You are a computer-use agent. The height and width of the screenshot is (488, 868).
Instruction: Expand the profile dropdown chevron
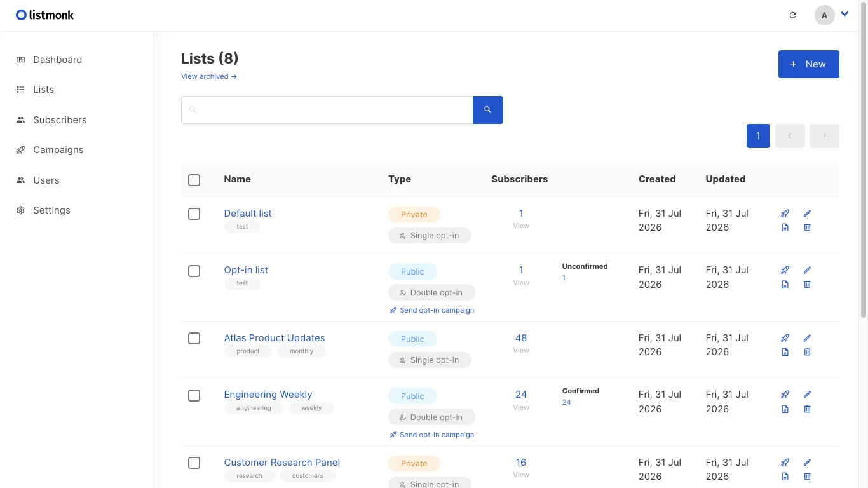pyautogui.click(x=844, y=14)
